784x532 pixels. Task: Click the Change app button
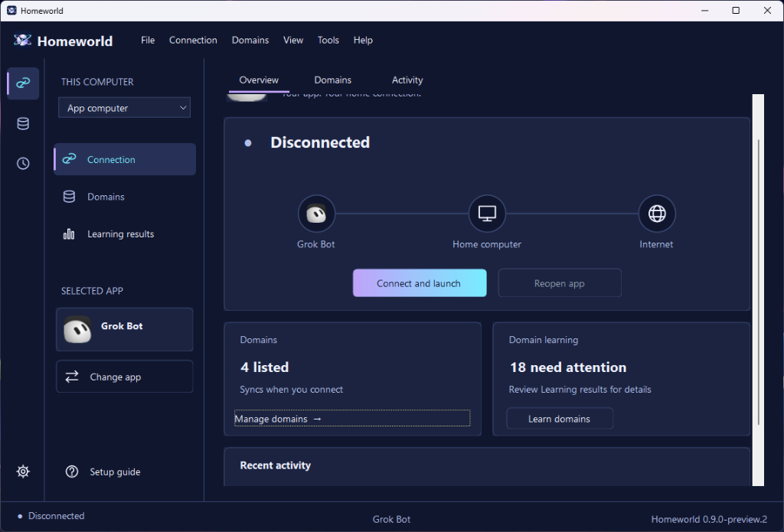pos(125,377)
